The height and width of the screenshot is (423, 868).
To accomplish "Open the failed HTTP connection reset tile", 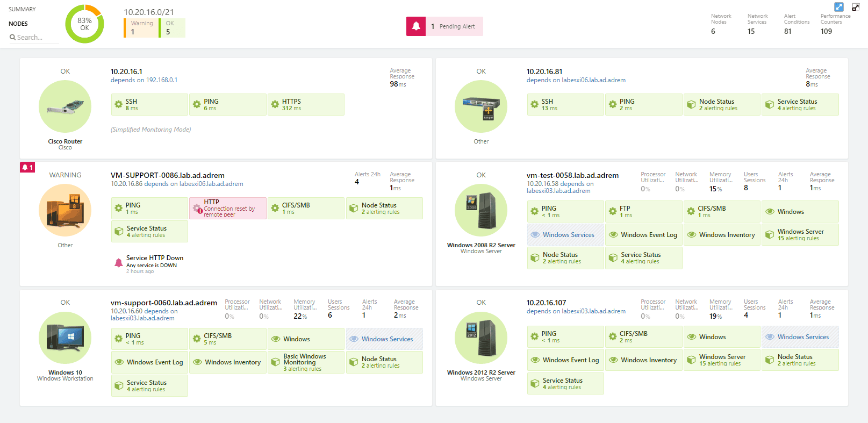I will [228, 208].
